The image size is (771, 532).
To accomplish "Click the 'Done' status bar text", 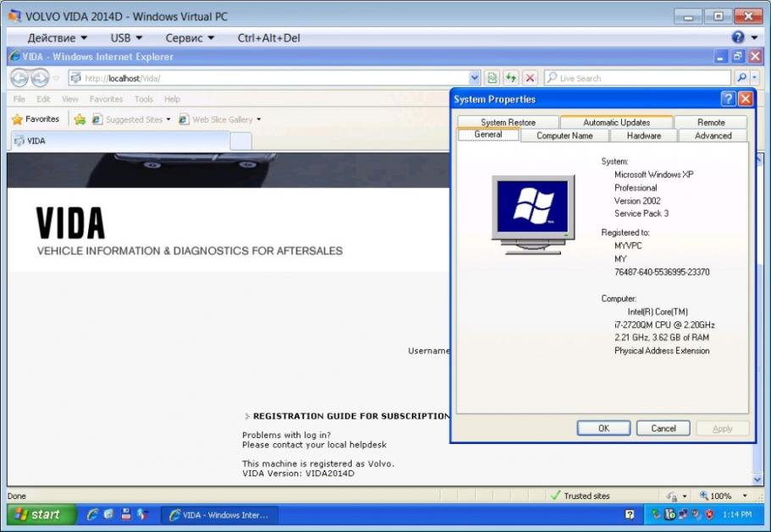I will (x=17, y=496).
